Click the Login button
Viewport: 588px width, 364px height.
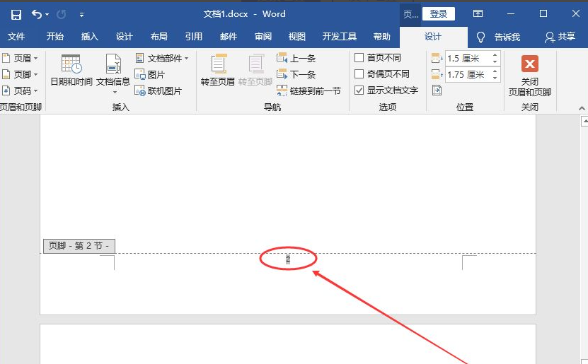click(439, 14)
